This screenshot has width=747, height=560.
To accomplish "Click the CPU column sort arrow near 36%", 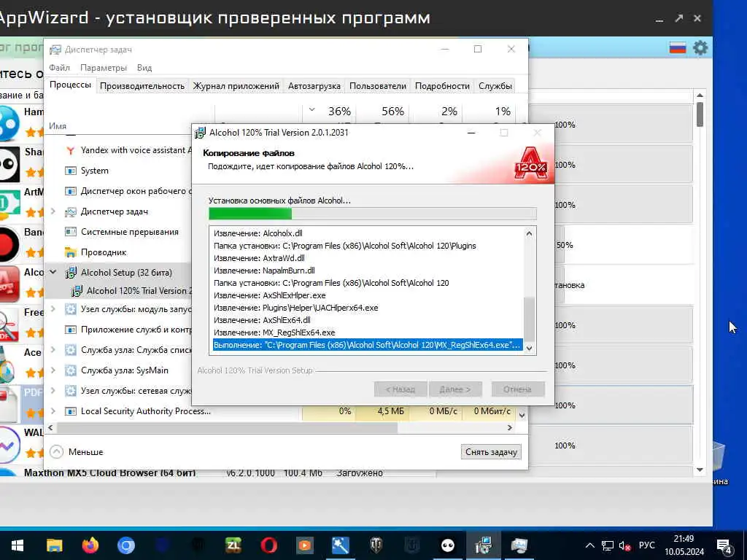I will (x=312, y=109).
